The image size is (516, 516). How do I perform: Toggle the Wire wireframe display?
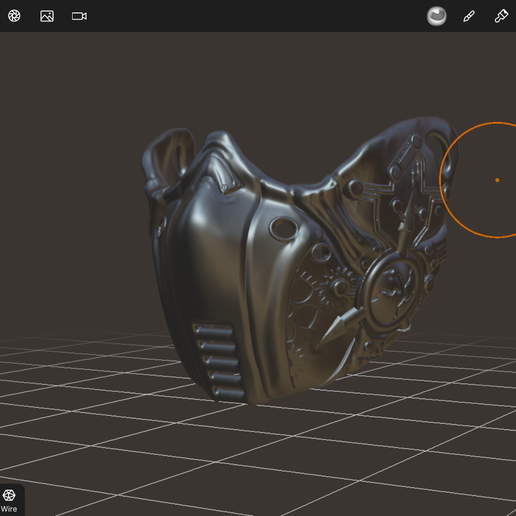click(9, 500)
